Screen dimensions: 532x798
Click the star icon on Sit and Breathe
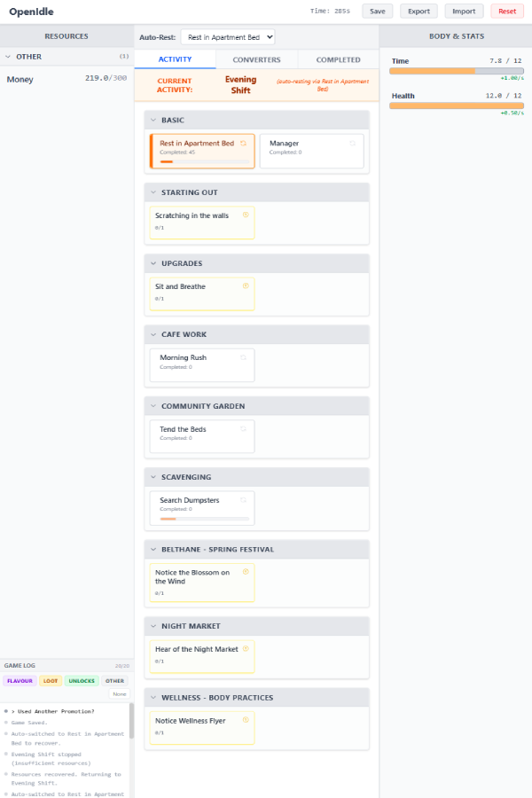(x=246, y=286)
